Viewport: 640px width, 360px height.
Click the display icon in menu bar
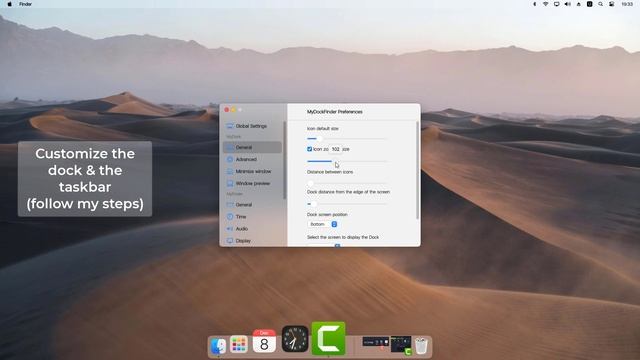click(556, 4)
